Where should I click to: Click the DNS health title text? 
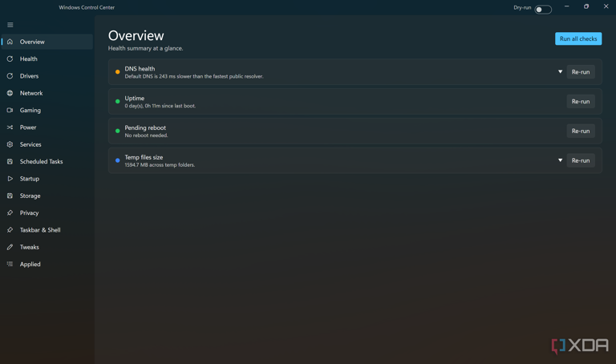click(x=140, y=68)
